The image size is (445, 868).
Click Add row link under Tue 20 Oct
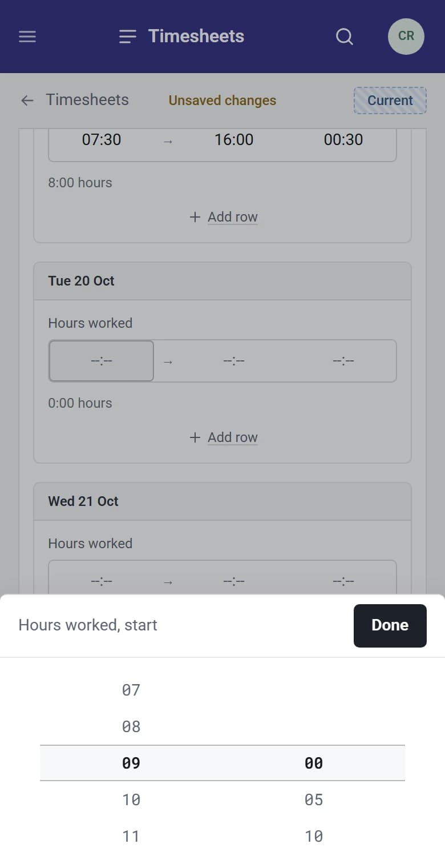(233, 437)
